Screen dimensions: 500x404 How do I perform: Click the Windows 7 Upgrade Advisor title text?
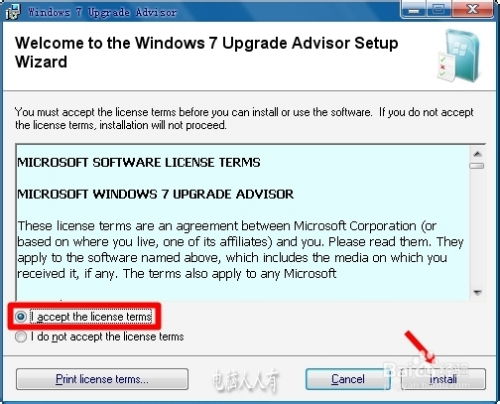click(x=102, y=12)
